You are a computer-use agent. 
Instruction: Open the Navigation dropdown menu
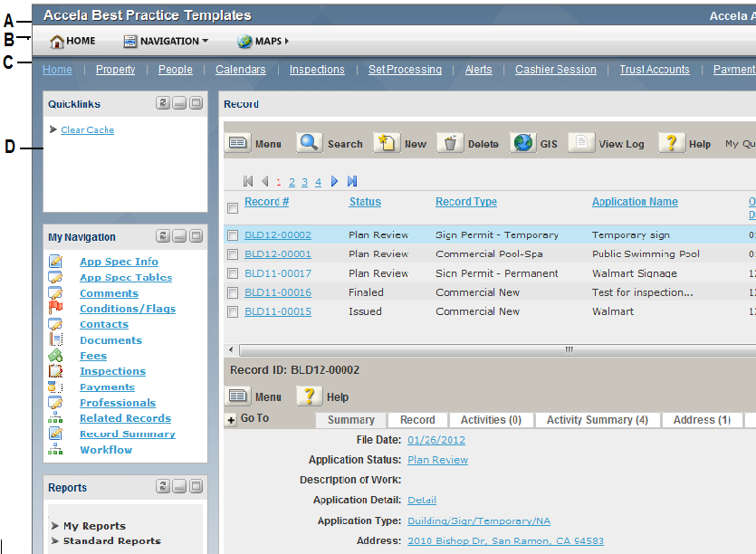[166, 42]
